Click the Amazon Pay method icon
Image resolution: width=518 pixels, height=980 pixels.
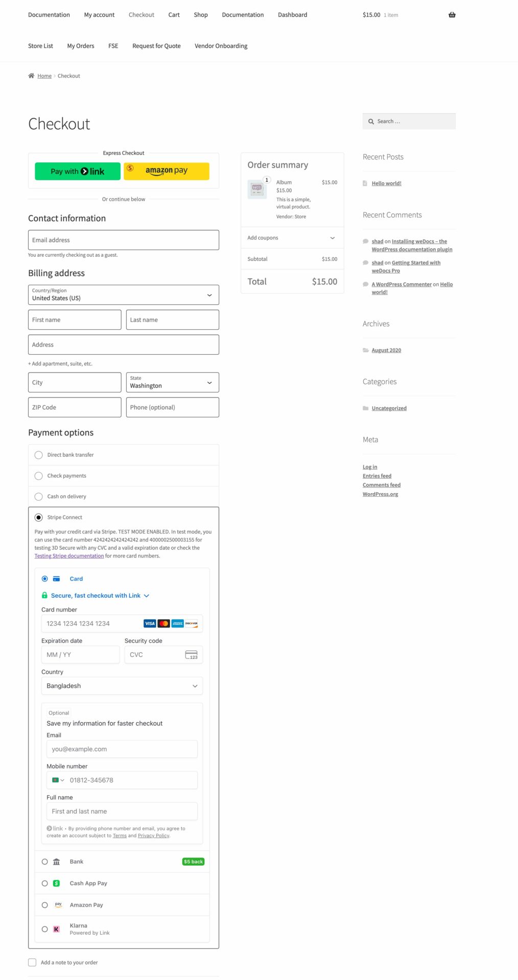[x=58, y=904]
